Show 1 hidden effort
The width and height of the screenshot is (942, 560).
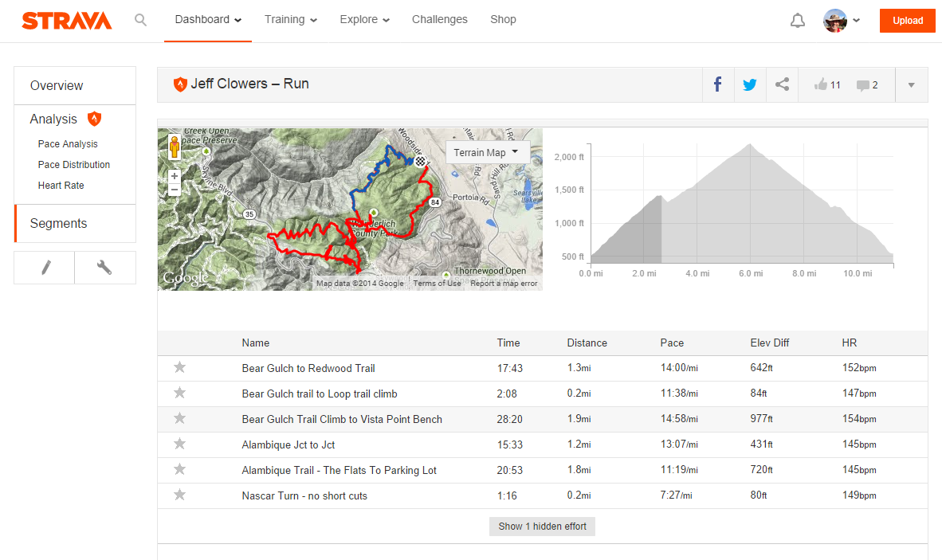click(542, 526)
